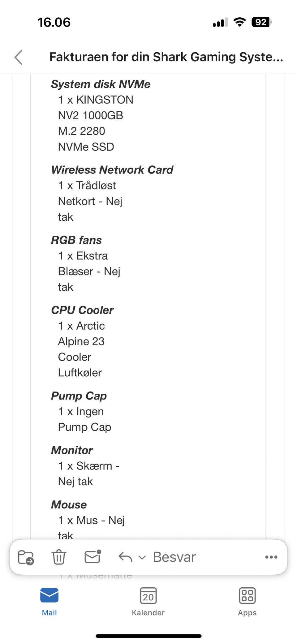Screen dimensions: 297x644
Task: Tap the battery level indicator
Action: 261,22
